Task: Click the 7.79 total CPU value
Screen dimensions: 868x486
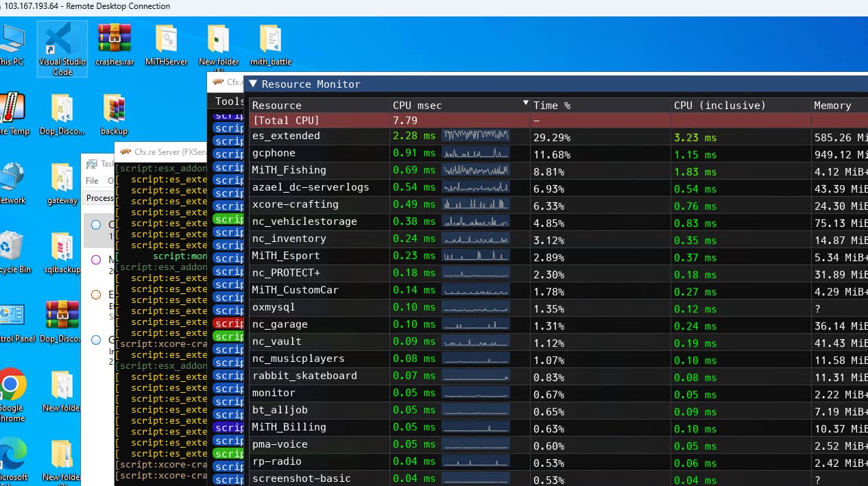Action: click(x=405, y=121)
